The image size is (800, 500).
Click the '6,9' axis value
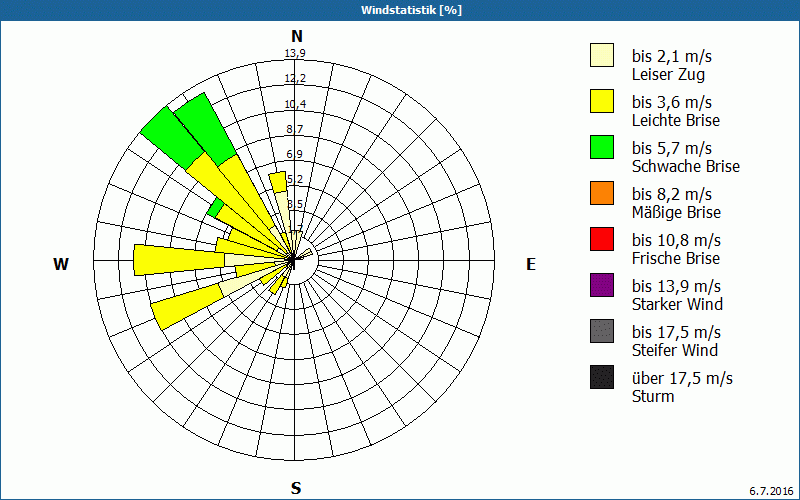pyautogui.click(x=295, y=154)
